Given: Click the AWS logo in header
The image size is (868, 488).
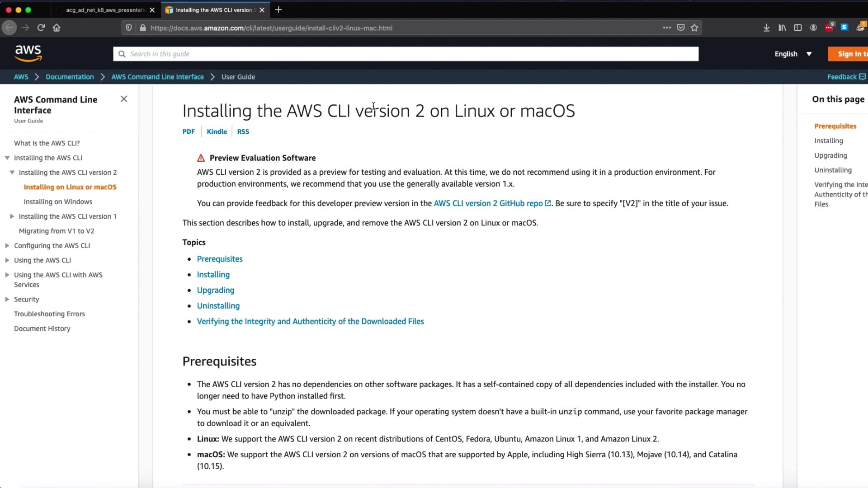Looking at the screenshot, I should [x=28, y=53].
